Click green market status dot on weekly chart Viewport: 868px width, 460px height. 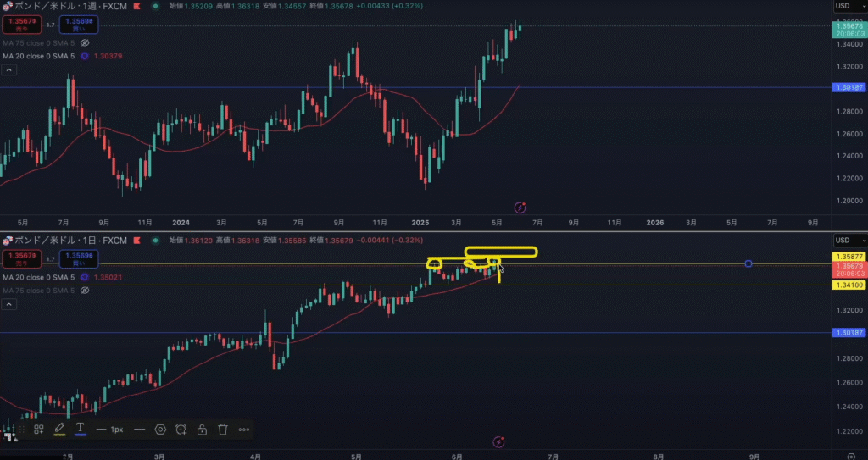click(157, 6)
